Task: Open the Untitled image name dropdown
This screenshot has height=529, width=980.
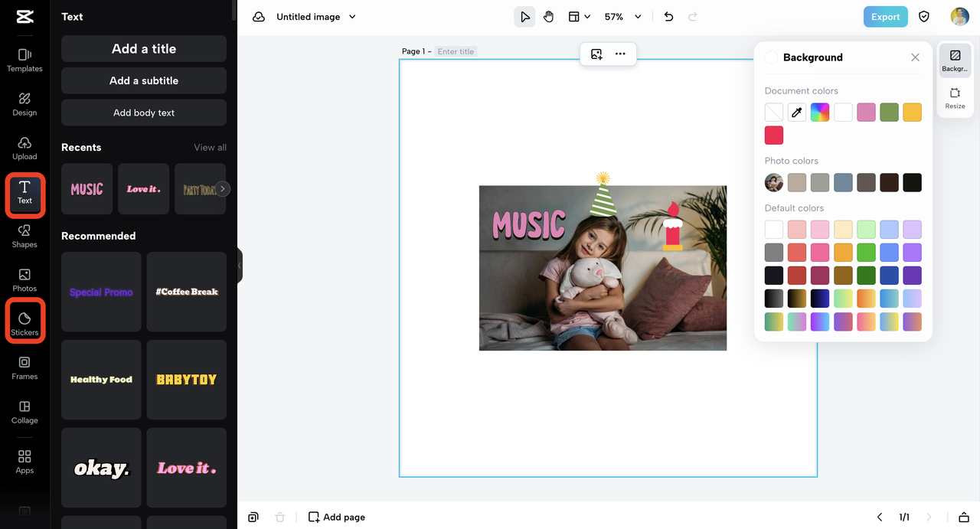Action: tap(315, 17)
